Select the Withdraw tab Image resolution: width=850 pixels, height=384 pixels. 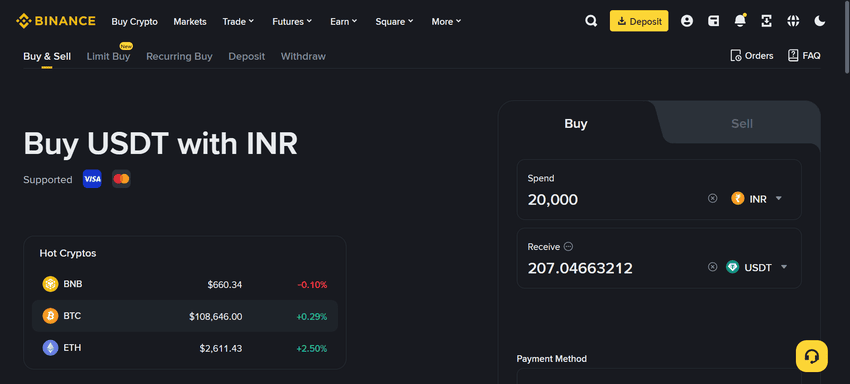pos(303,56)
